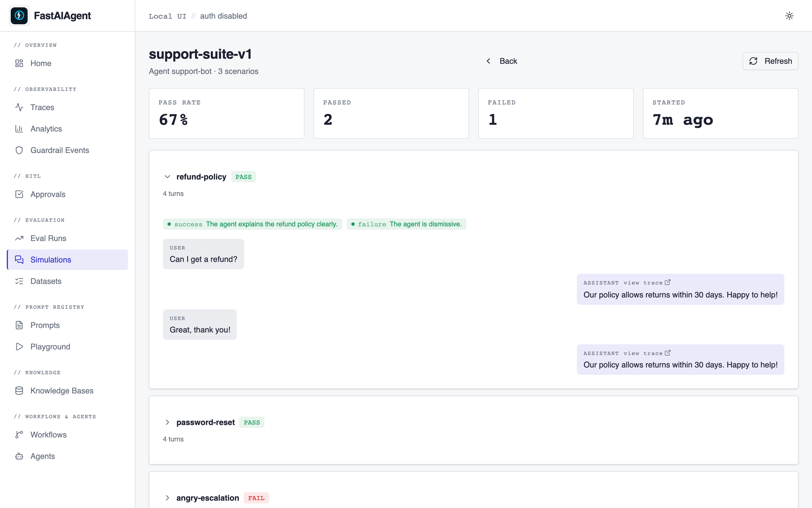Open external link icon on second assistant reply
The image size is (812, 508).
(x=668, y=353)
